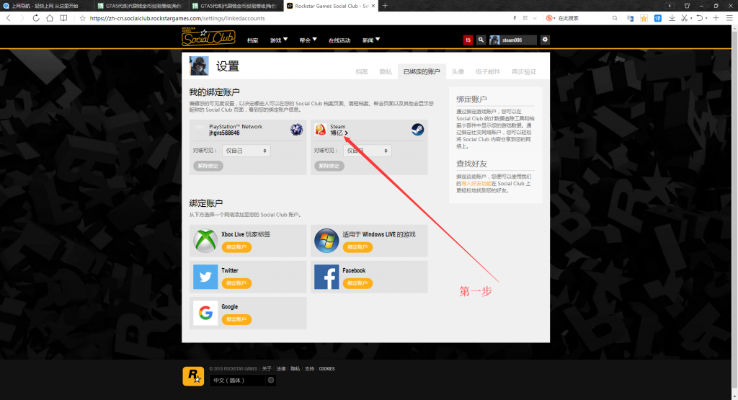Unlink the Steam account button

coord(329,166)
